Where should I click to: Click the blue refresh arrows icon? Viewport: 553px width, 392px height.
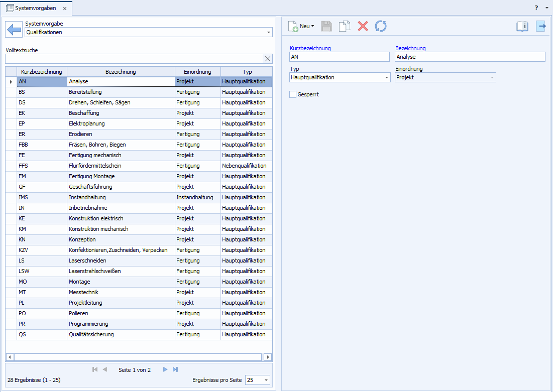(x=381, y=27)
